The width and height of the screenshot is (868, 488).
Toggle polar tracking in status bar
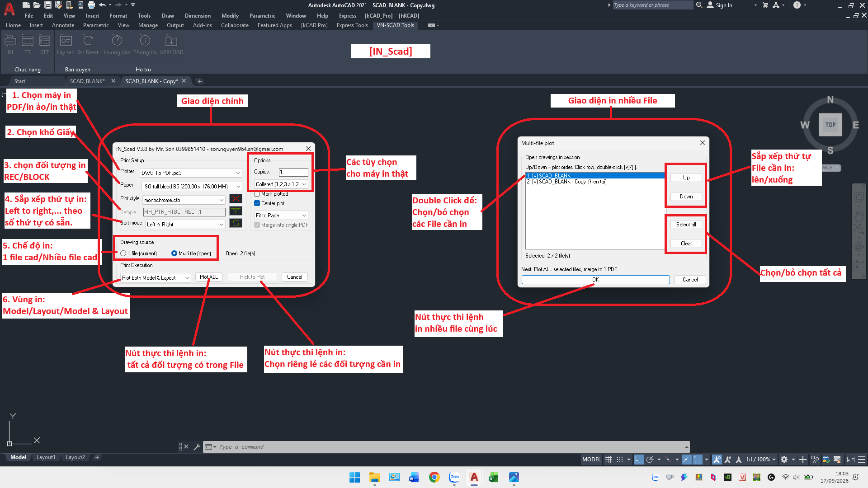click(x=650, y=460)
